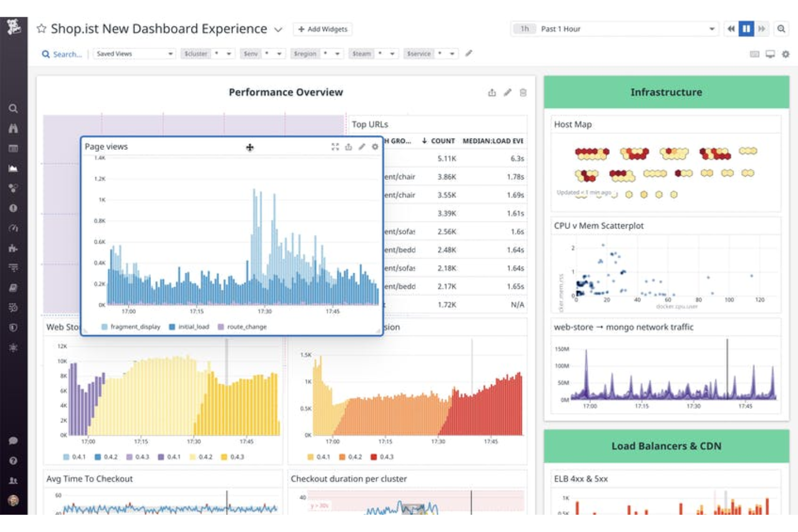Share Performance Overview via its export icon

point(492,93)
